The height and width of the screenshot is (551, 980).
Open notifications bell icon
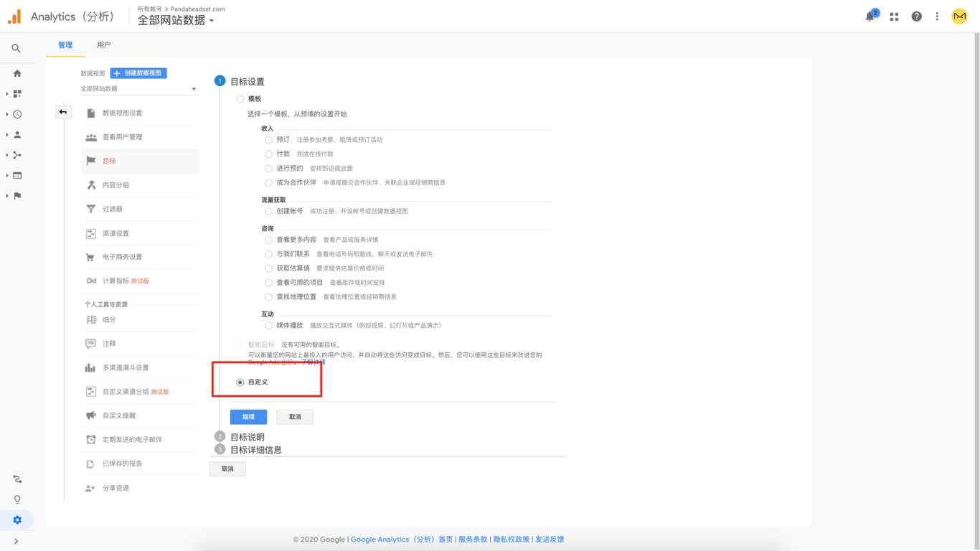click(870, 17)
